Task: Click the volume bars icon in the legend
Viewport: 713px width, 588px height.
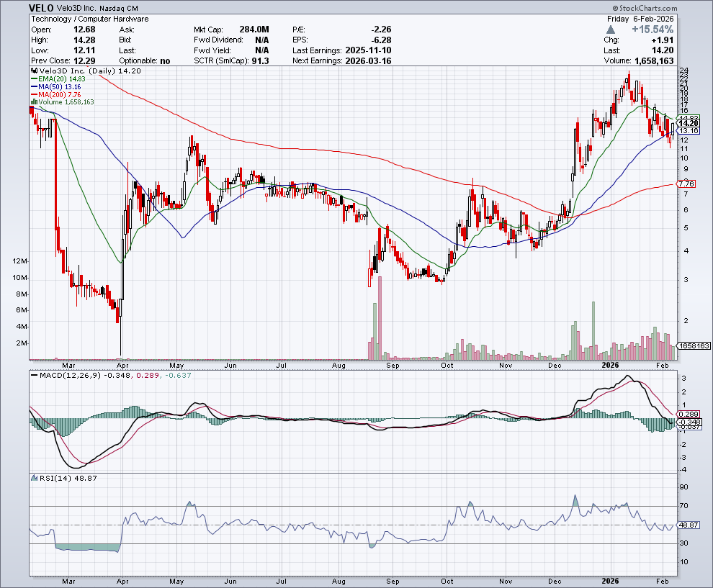Action: pyautogui.click(x=34, y=101)
